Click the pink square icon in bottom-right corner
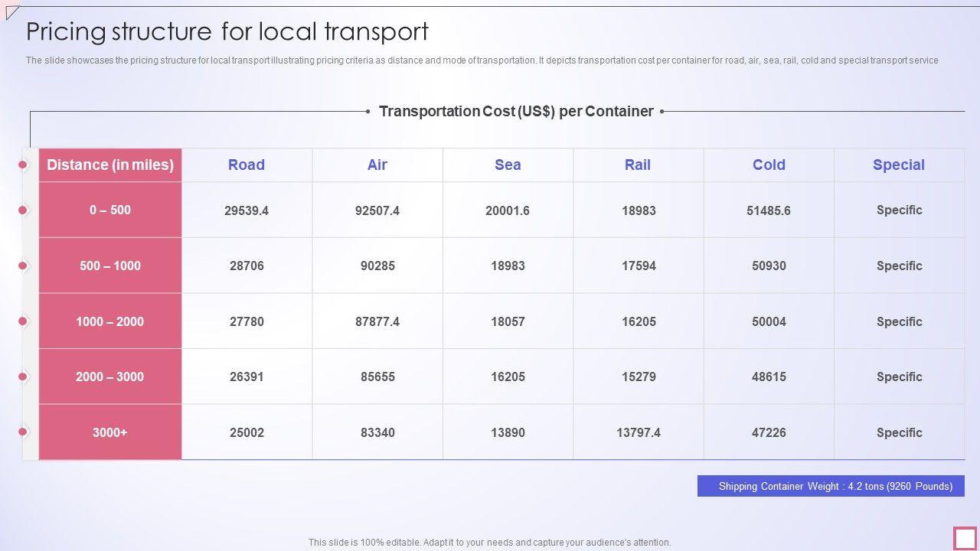980x551 pixels. (x=965, y=538)
